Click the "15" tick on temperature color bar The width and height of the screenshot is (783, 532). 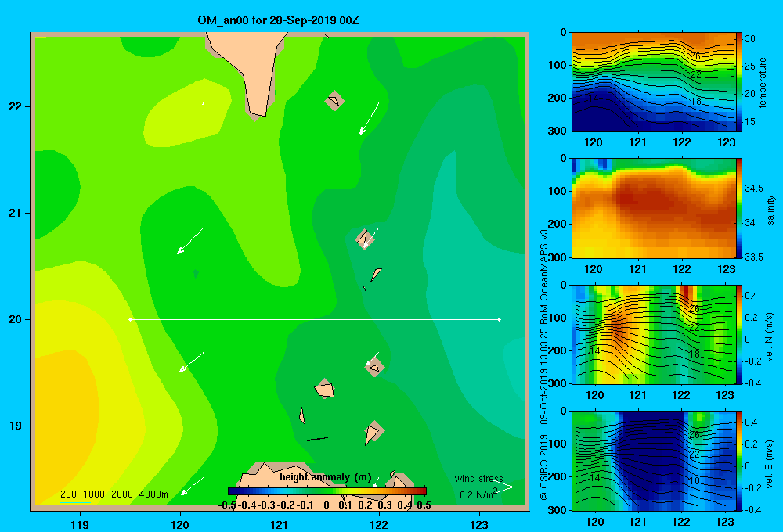[750, 122]
